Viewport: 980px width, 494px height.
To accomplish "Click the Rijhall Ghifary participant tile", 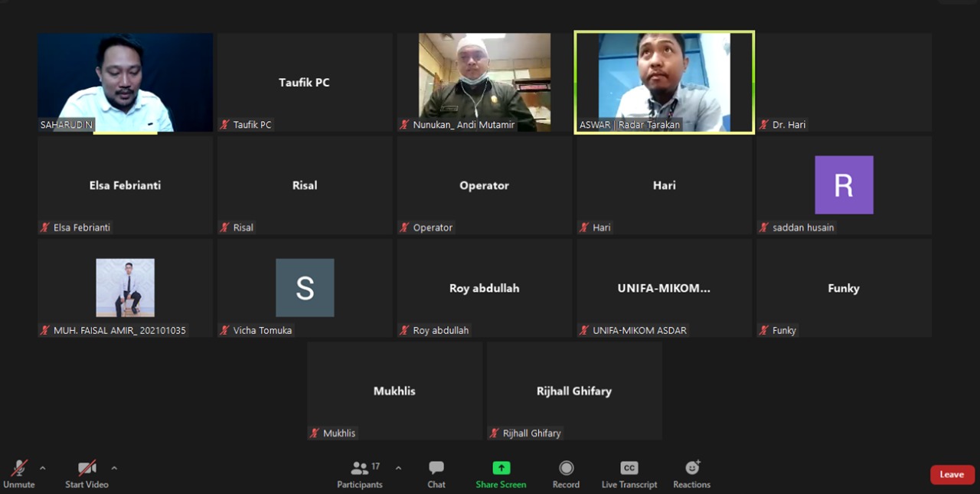I will point(574,391).
